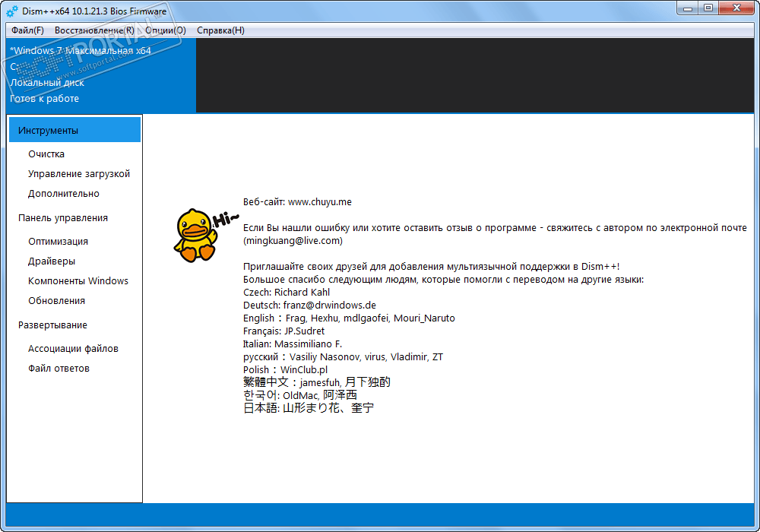
Task: Click the Dism++ gear icon in title bar
Action: coord(12,11)
